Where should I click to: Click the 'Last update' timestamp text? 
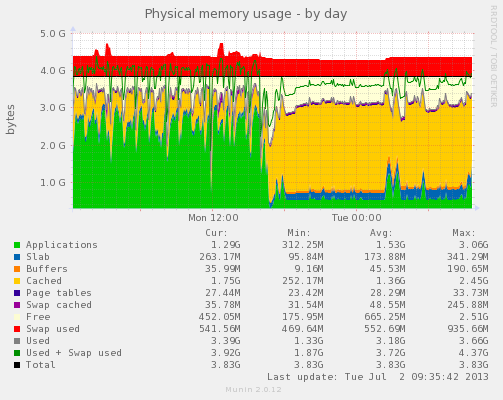[x=378, y=377]
